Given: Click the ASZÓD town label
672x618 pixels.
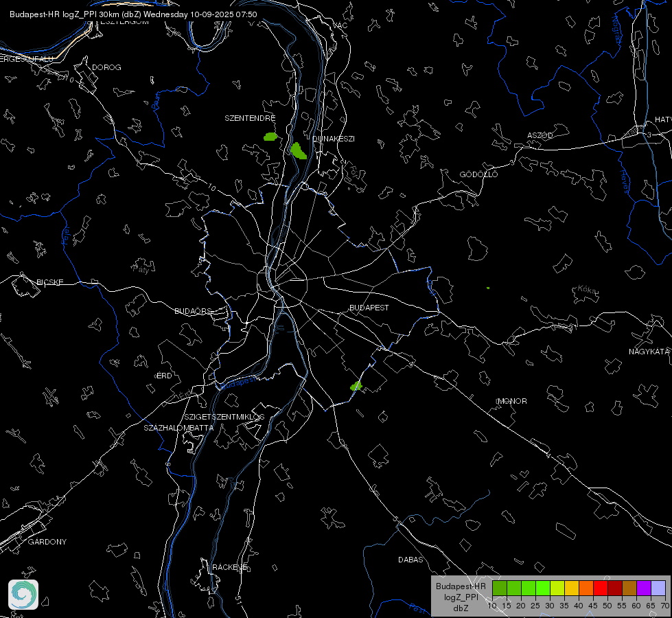Looking at the screenshot, I should 540,135.
